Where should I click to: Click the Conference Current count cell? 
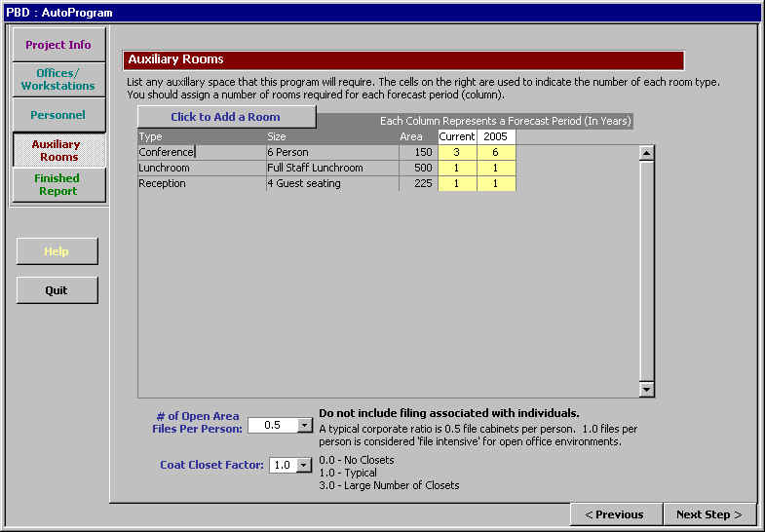click(457, 152)
